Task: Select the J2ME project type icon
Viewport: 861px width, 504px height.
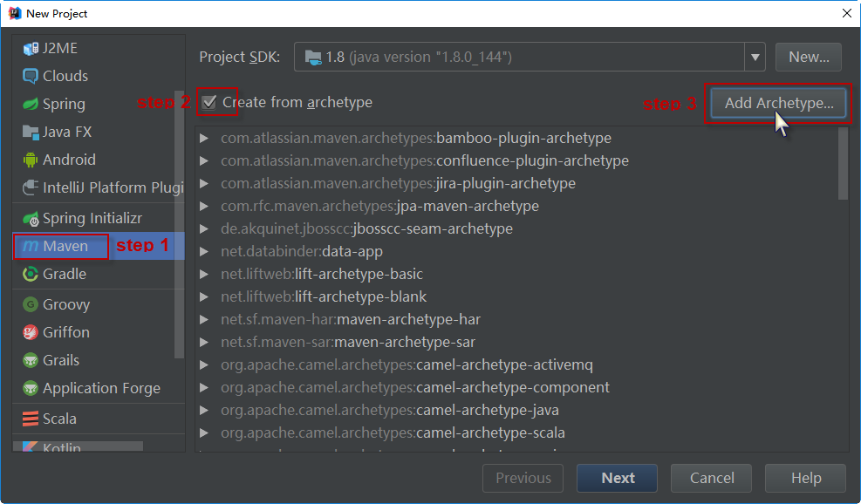Action: point(31,48)
